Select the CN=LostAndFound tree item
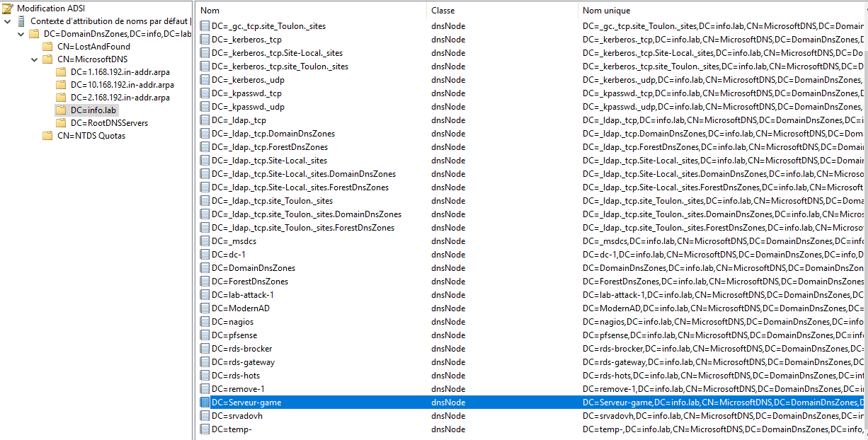 pos(93,47)
